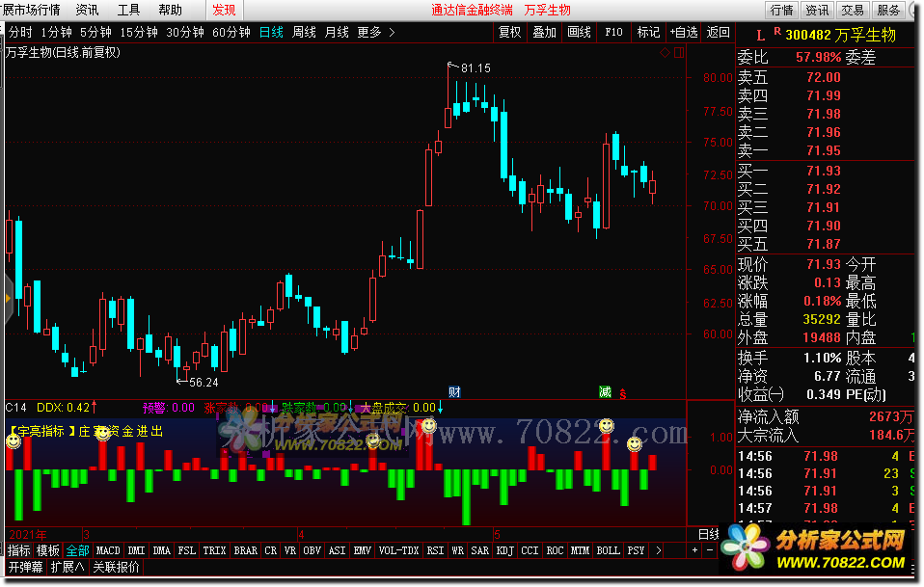Activate the 画线 drawing tool button
Viewport: 924px width, 587px height.
580,33
